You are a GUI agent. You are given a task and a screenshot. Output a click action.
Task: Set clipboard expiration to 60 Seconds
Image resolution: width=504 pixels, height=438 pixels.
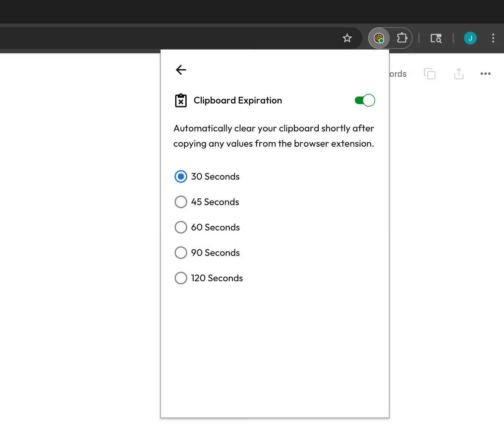[x=181, y=227]
